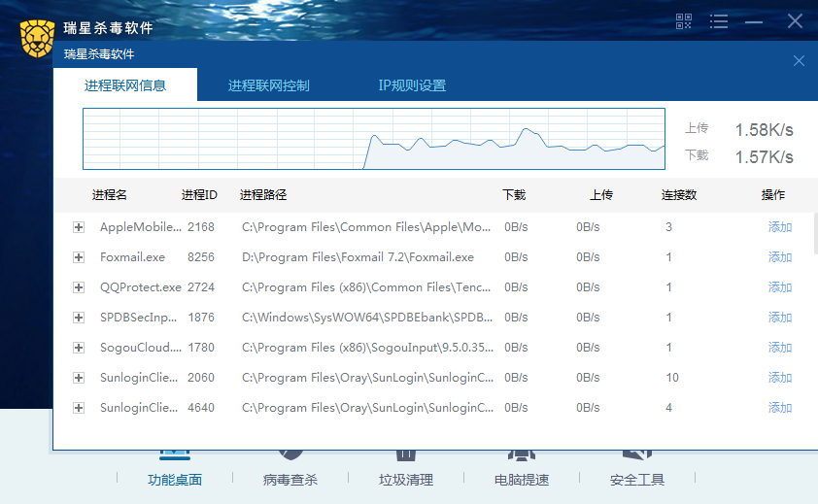Click 添加 for SogouCloud process
Viewport: 818px width, 504px height.
(780, 348)
